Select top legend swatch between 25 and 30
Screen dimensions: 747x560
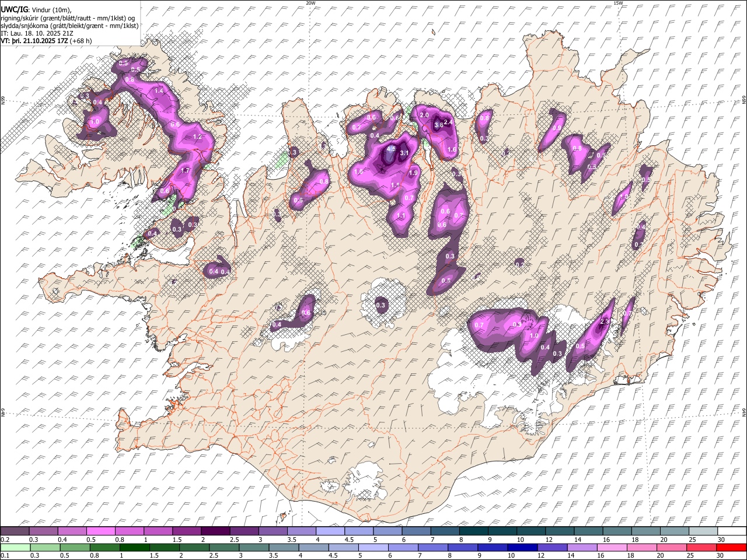[704, 531]
